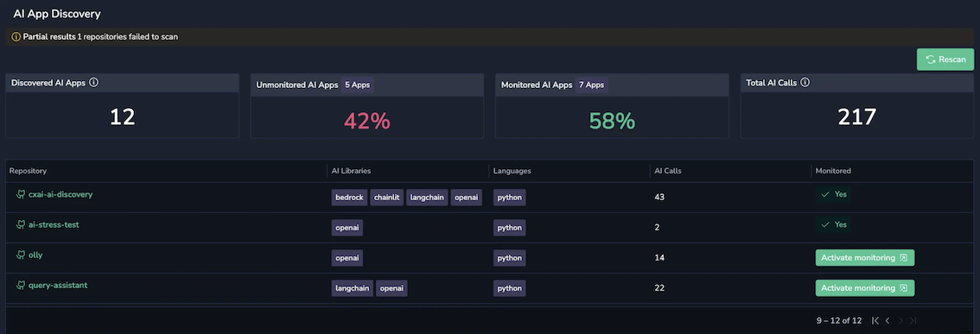This screenshot has width=980, height=334.
Task: Open the cxai-ai-discovery repository link
Action: [x=60, y=194]
